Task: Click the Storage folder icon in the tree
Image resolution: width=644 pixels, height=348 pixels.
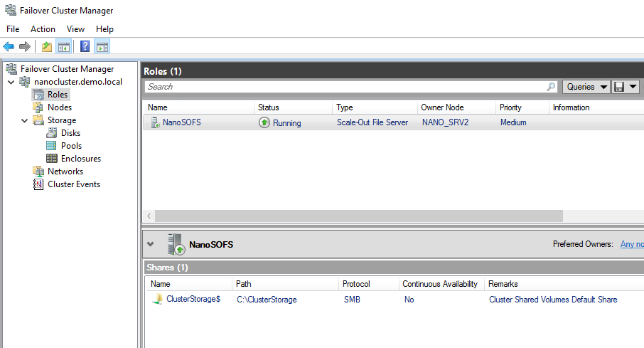Action: pyautogui.click(x=38, y=120)
